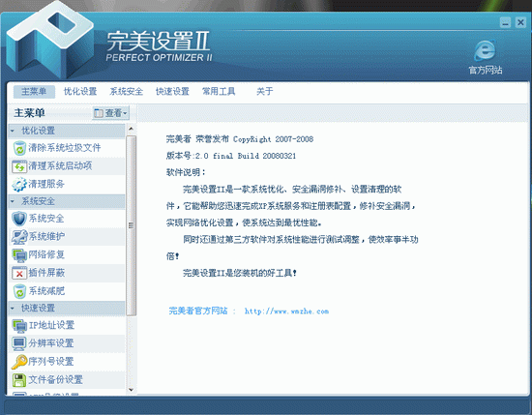Viewport: 532px width, 415px height.
Task: Click the sidebar vertical scrollbar thumb
Action: click(x=131, y=225)
